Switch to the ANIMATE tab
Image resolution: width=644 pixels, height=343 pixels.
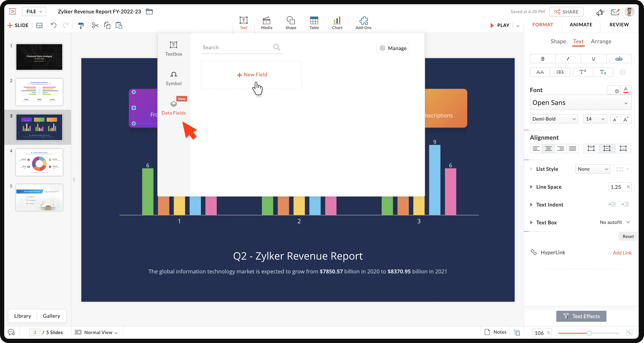click(581, 24)
